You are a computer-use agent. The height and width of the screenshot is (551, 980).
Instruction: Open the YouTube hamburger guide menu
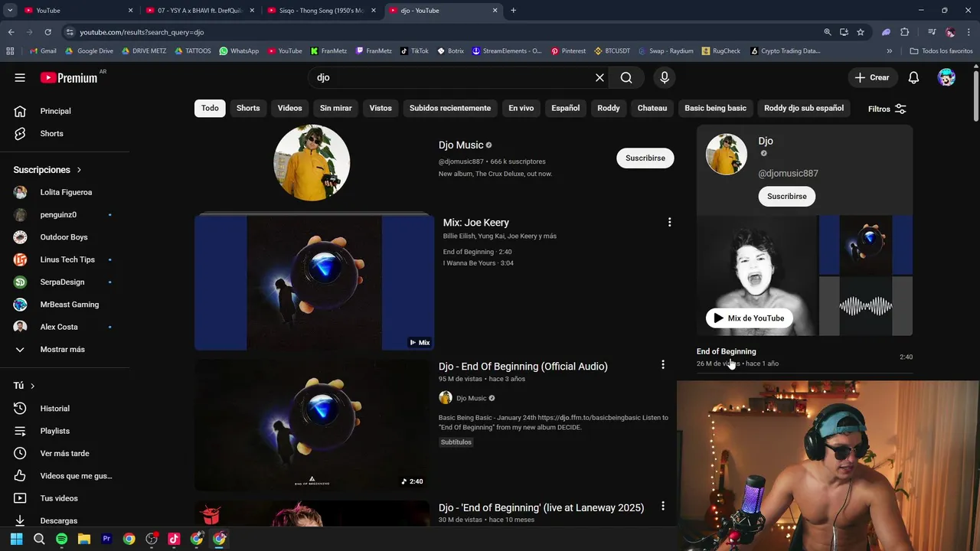pyautogui.click(x=20, y=77)
